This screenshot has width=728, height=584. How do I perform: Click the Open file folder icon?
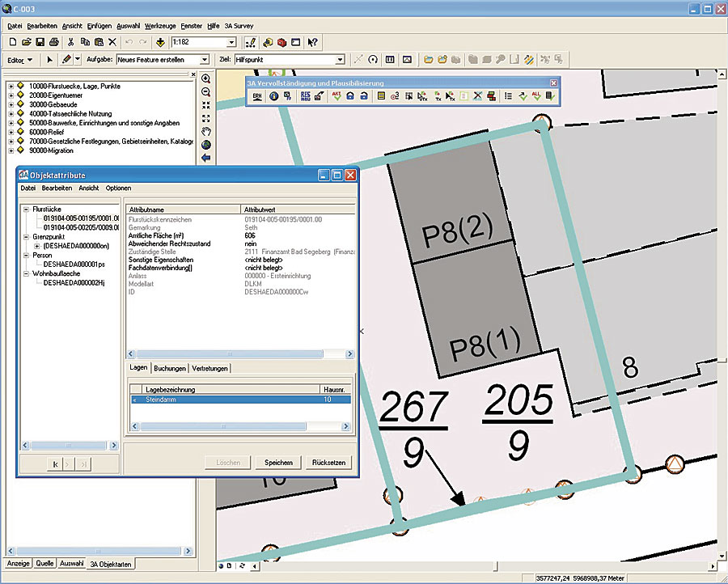point(27,42)
